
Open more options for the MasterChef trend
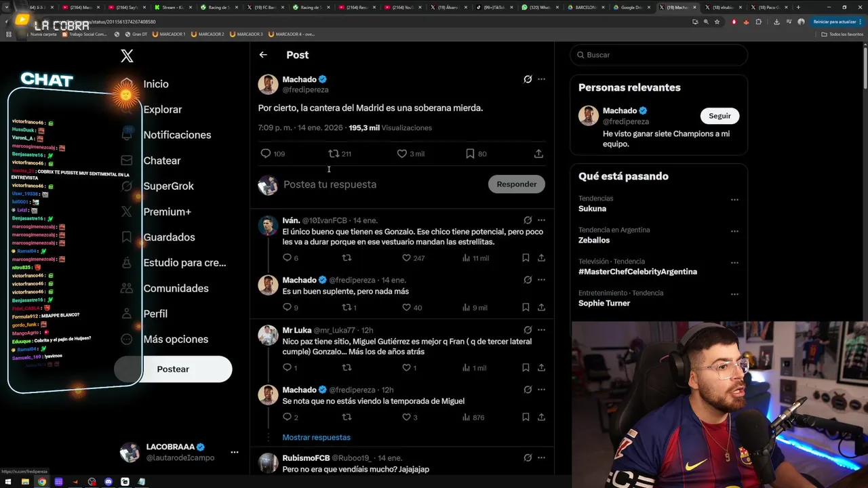734,263
